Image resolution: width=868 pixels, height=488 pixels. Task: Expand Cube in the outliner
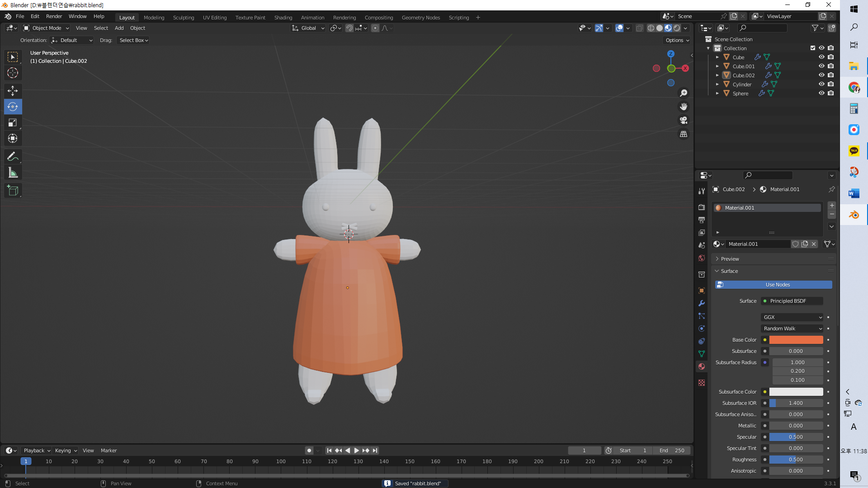tap(717, 57)
